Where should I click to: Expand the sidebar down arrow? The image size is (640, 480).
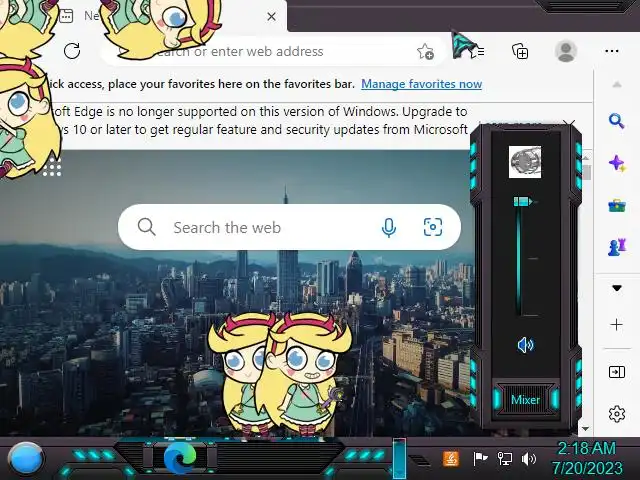point(617,288)
